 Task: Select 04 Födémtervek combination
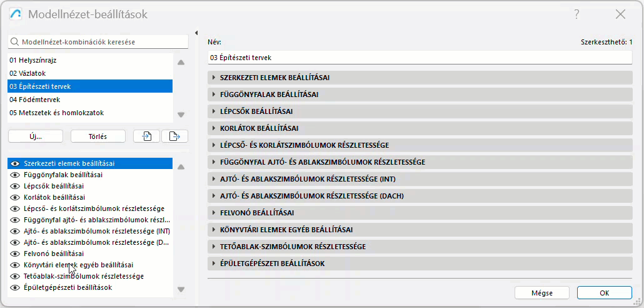90,100
